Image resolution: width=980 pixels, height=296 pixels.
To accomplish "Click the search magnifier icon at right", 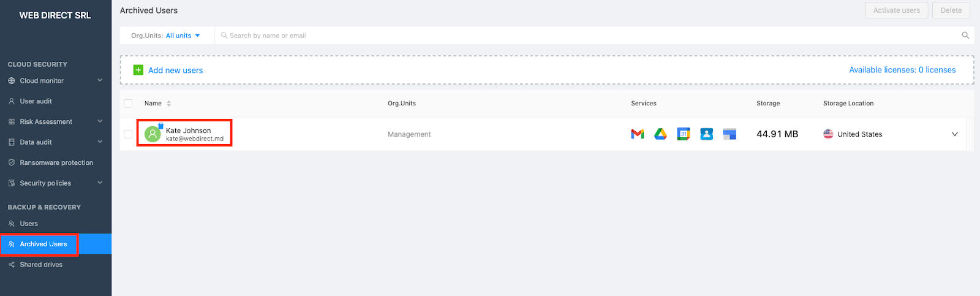I will tap(965, 36).
